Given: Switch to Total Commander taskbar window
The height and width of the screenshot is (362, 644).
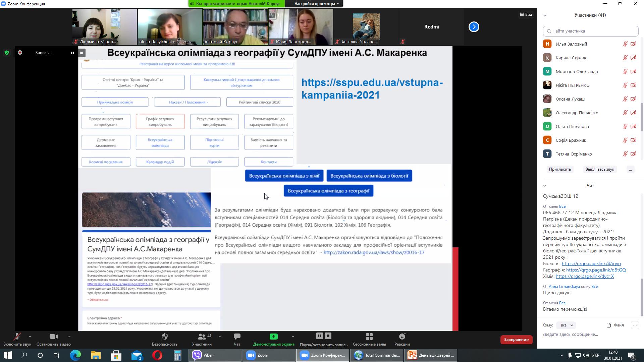Looking at the screenshot, I should 377,355.
